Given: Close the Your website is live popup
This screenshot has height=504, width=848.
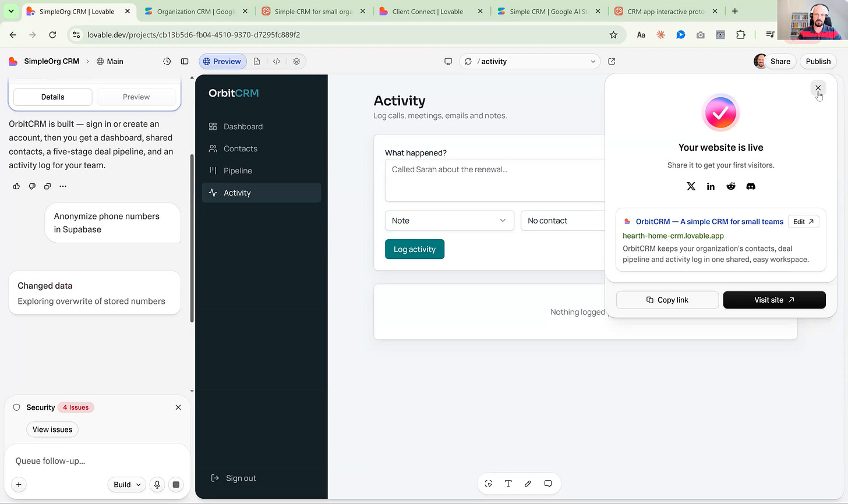Looking at the screenshot, I should point(818,88).
